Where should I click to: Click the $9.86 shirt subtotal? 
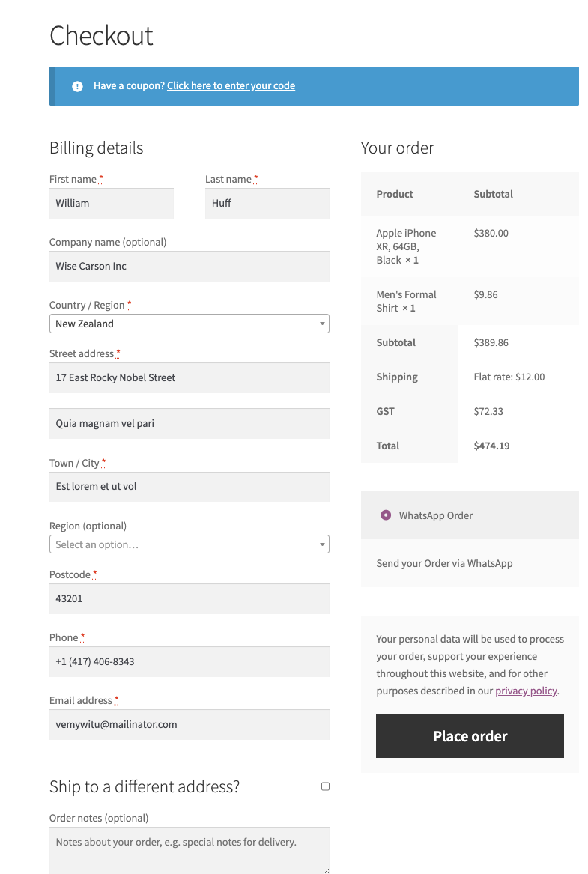[x=486, y=295]
